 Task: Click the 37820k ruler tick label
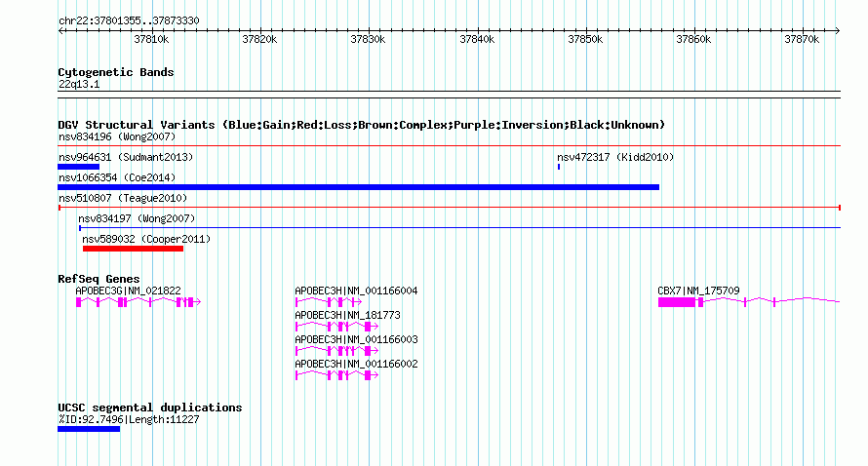(x=259, y=39)
